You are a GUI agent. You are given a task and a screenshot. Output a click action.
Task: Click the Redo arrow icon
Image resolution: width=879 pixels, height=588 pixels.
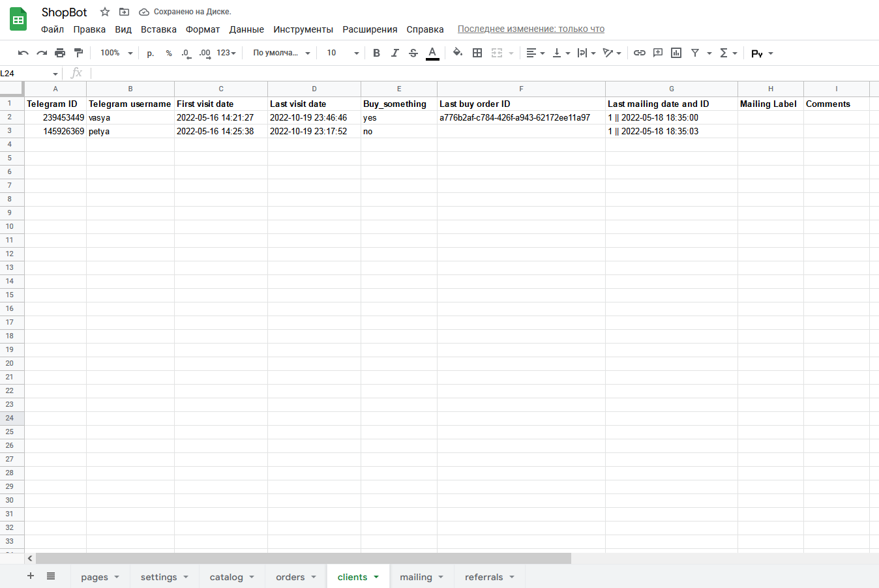[x=42, y=53]
